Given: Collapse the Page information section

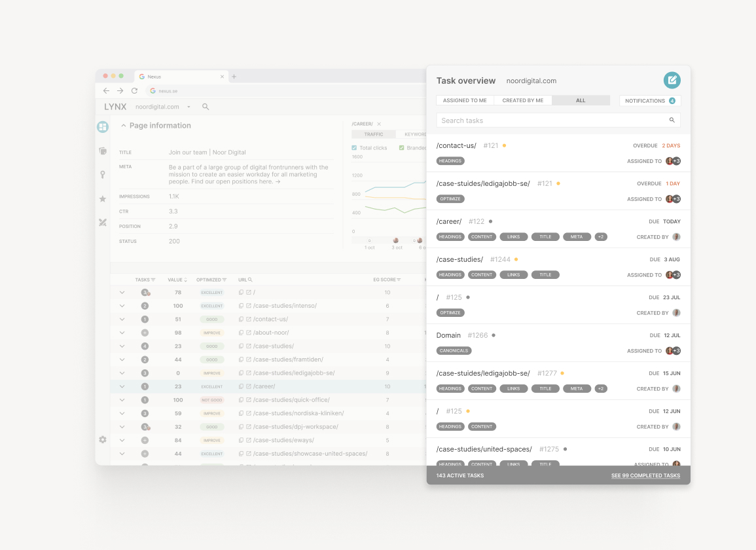Looking at the screenshot, I should click(x=123, y=126).
